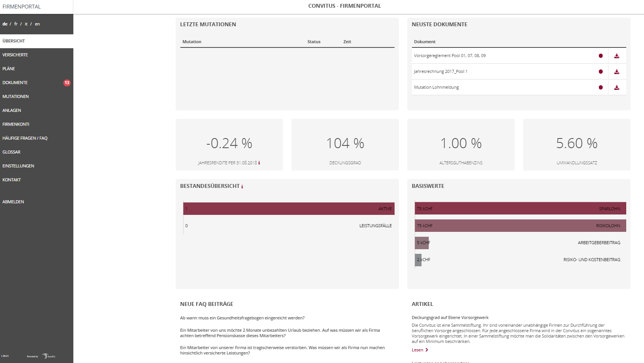Click the Sparlohn bar in Basiswerte
Viewport: 644px width, 363px height.
[520, 209]
